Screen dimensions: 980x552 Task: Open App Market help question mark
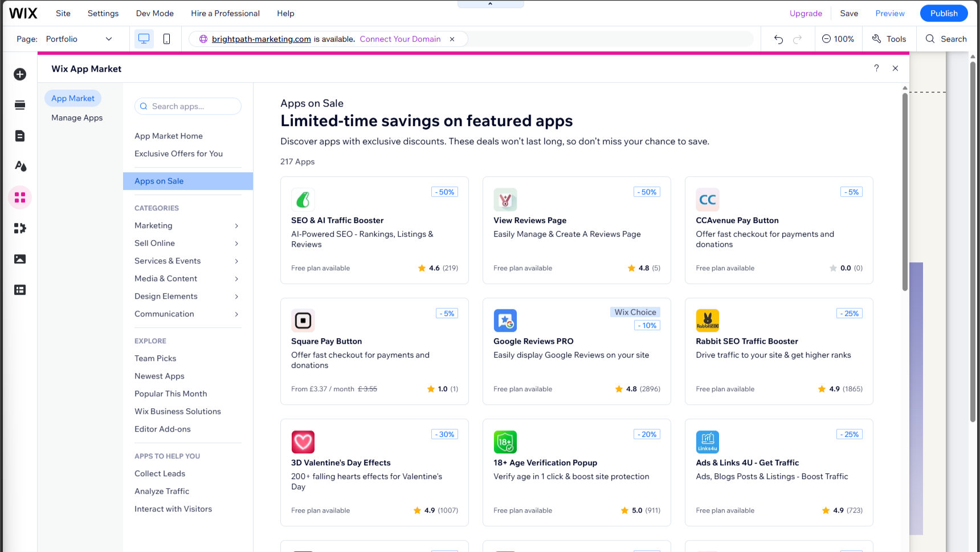[876, 68]
